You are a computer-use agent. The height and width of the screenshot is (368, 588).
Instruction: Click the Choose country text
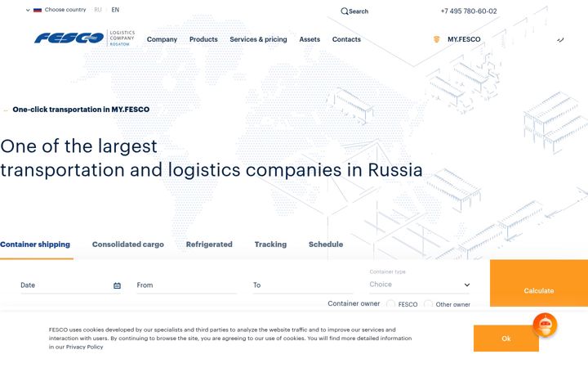[65, 10]
